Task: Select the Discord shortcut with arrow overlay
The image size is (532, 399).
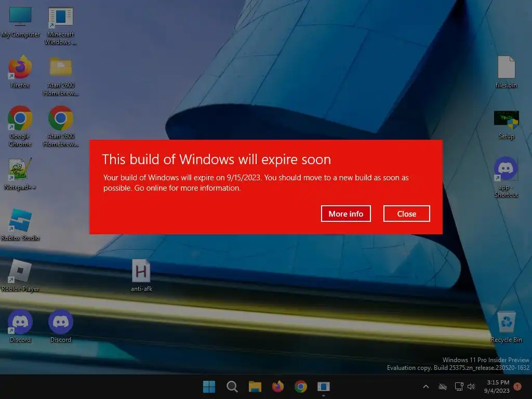Action: (x=20, y=326)
